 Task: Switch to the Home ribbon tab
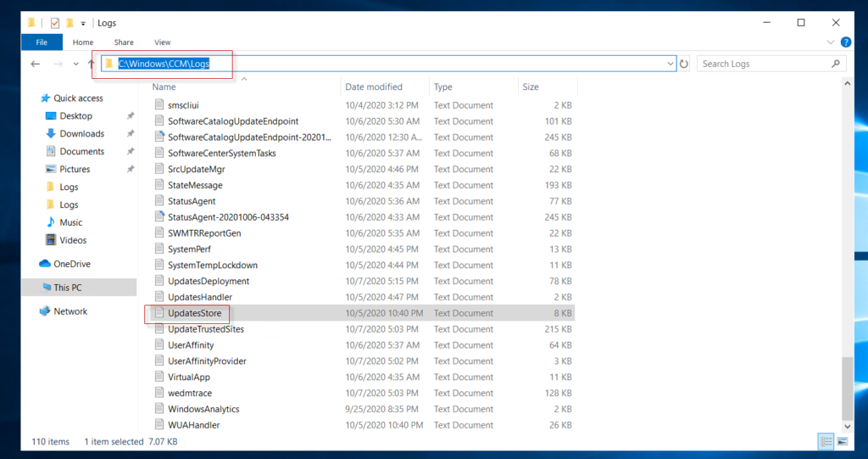pos(83,42)
